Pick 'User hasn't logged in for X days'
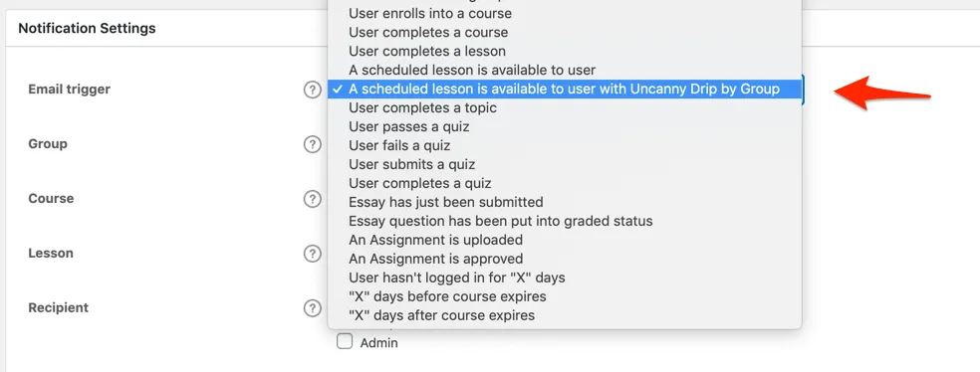 click(x=565, y=278)
